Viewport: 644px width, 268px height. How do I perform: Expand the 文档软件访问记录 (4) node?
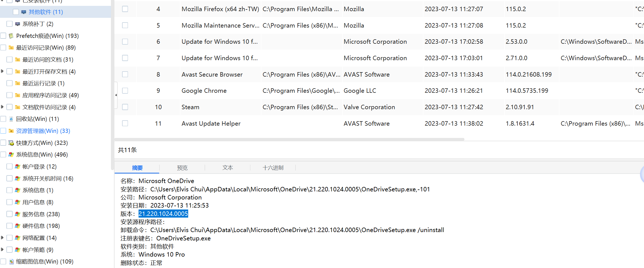[x=2, y=107]
